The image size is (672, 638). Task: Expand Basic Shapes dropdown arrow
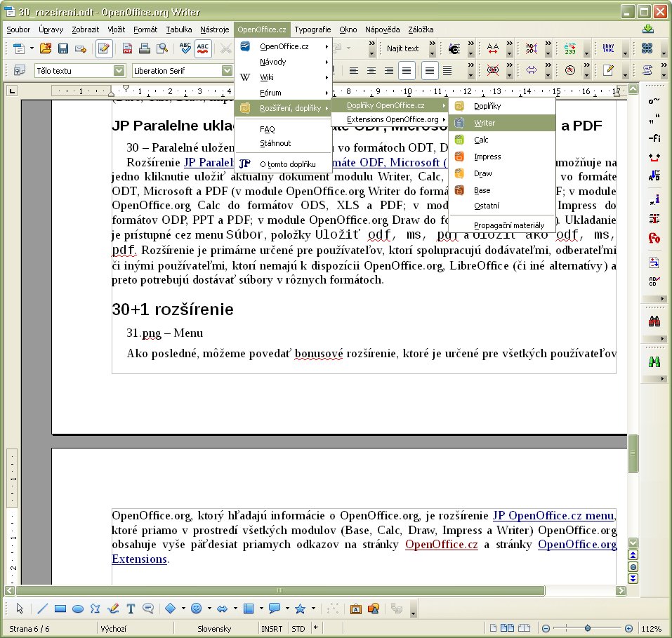click(183, 609)
